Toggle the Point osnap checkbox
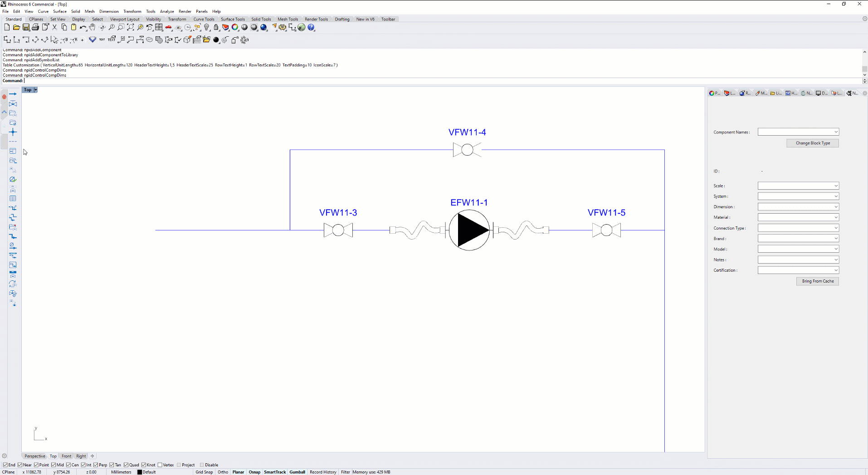 [37, 465]
